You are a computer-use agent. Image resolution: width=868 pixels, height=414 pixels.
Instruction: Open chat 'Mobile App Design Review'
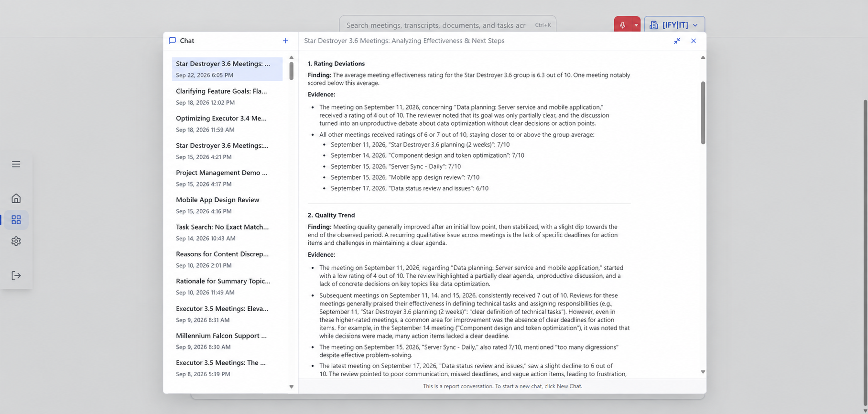(x=227, y=205)
